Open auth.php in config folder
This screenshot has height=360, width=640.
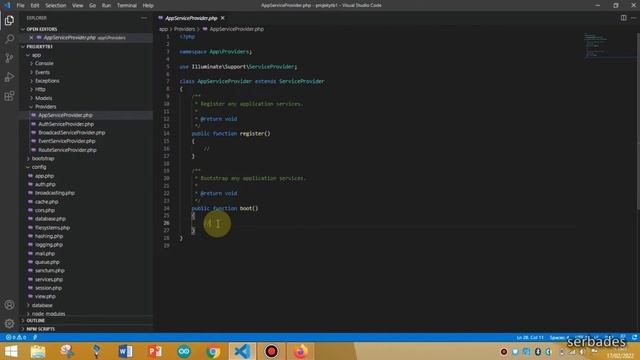(x=45, y=184)
